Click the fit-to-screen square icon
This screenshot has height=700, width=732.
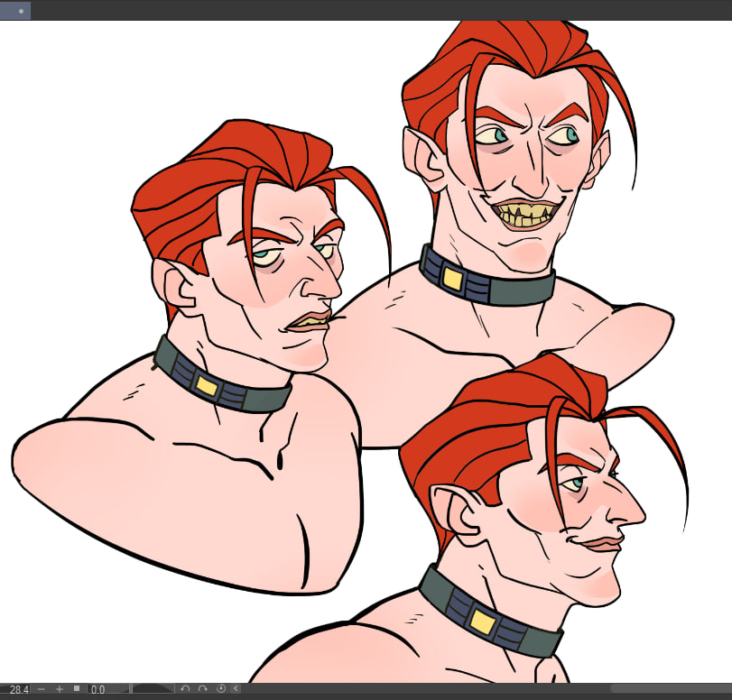[77, 689]
